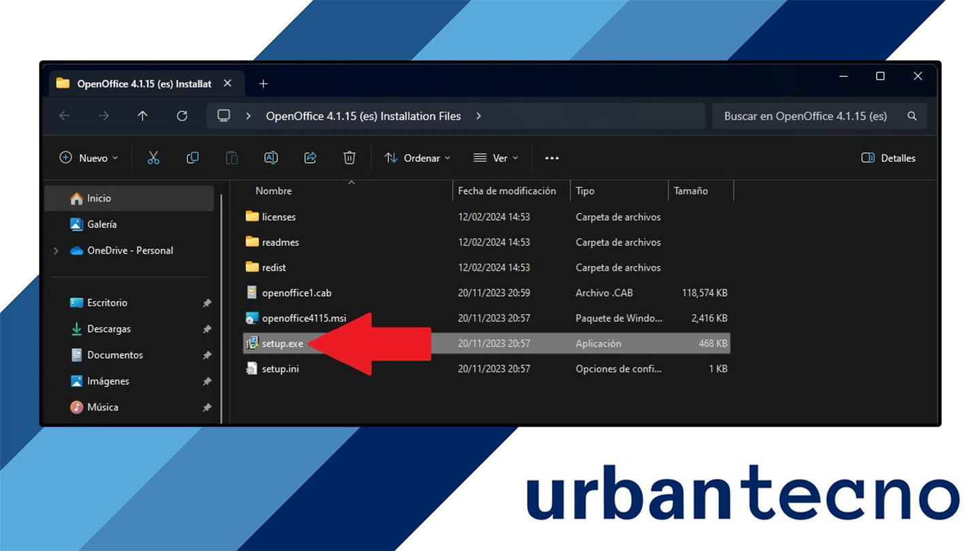
Task: Open the See more ellipsis menu
Action: [552, 158]
